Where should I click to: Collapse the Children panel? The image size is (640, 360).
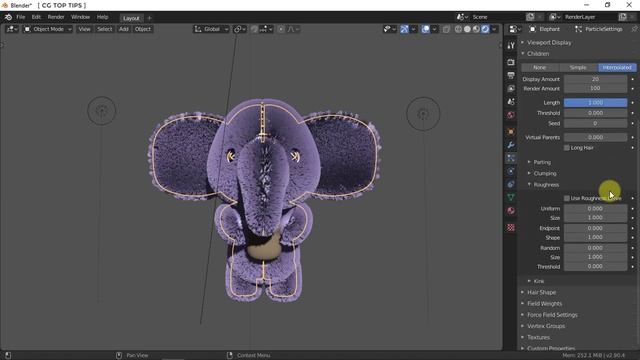click(538, 54)
